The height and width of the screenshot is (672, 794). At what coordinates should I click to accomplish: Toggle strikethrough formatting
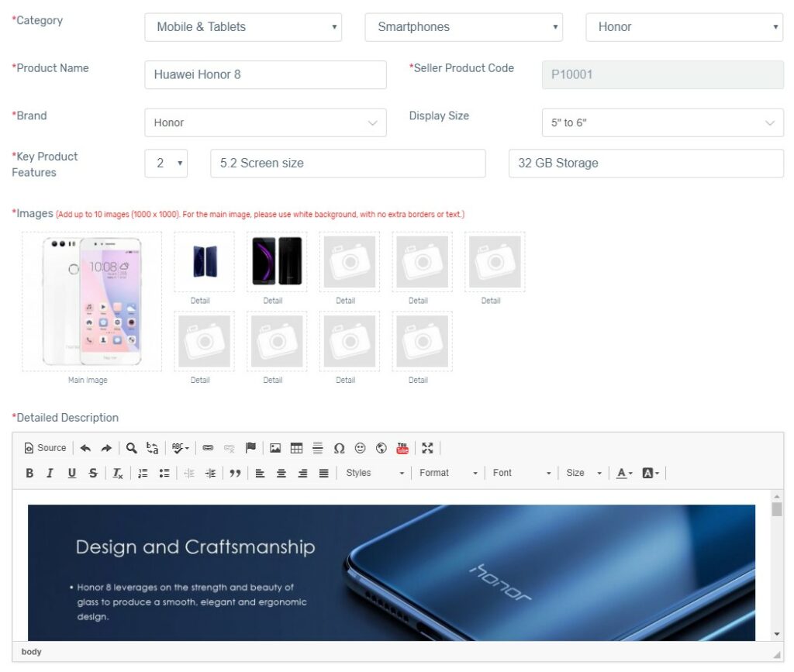[x=93, y=473]
